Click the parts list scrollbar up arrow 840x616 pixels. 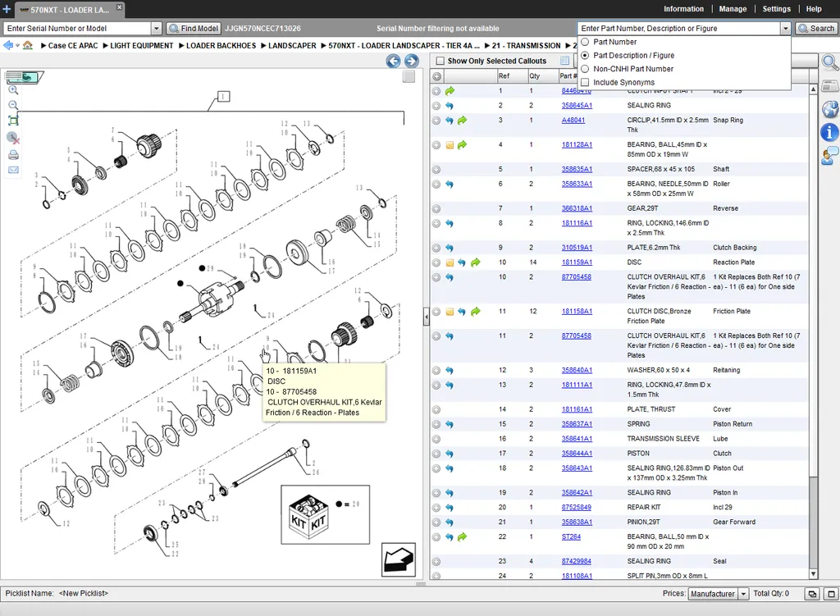(x=813, y=89)
